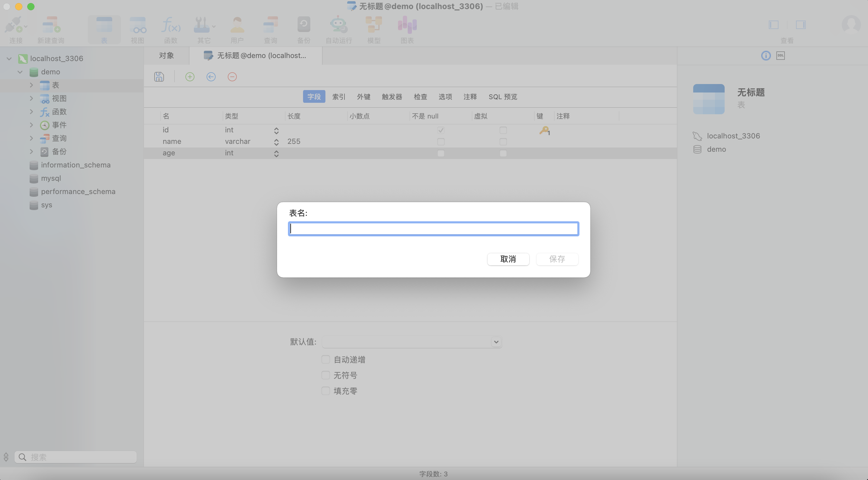Toggle 不是 null checkbox for id
The height and width of the screenshot is (480, 868).
[x=441, y=130]
